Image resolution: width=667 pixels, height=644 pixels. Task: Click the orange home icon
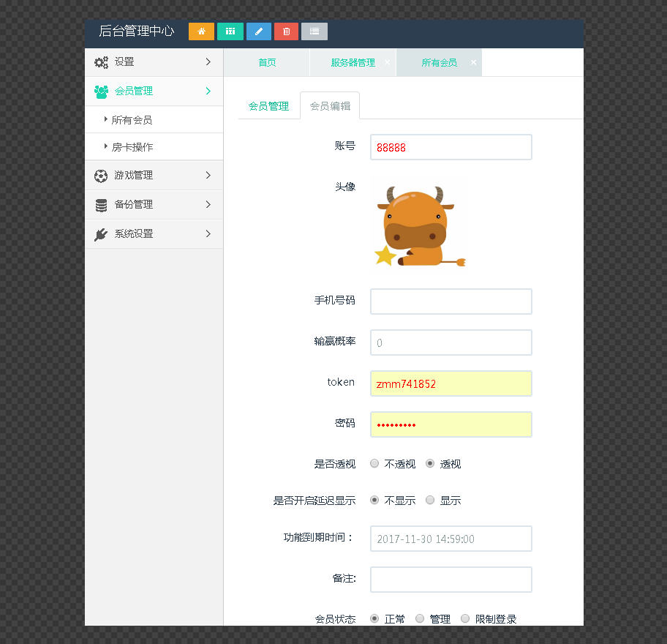tap(201, 31)
